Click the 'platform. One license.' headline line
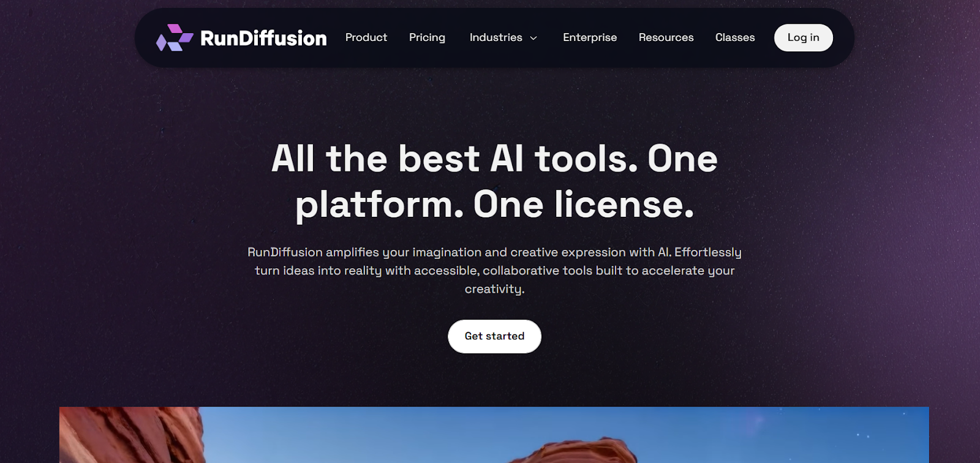 (494, 205)
